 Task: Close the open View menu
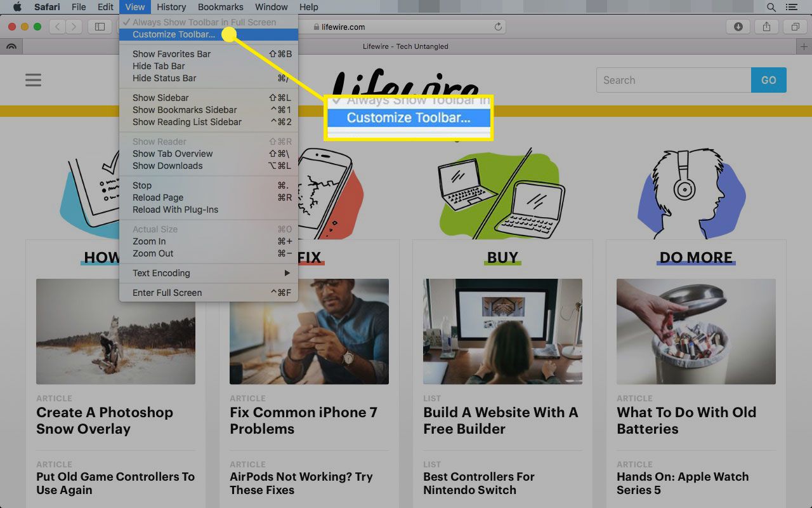[135, 7]
